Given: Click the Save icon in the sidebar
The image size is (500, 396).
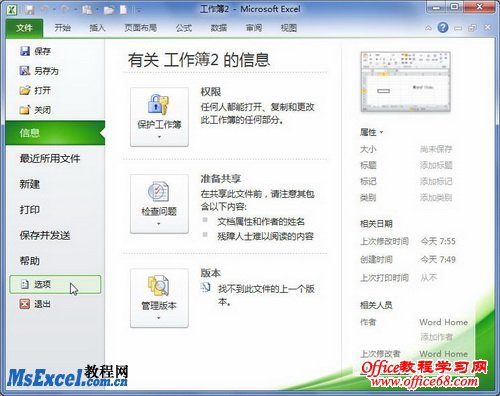Looking at the screenshot, I should (25, 51).
